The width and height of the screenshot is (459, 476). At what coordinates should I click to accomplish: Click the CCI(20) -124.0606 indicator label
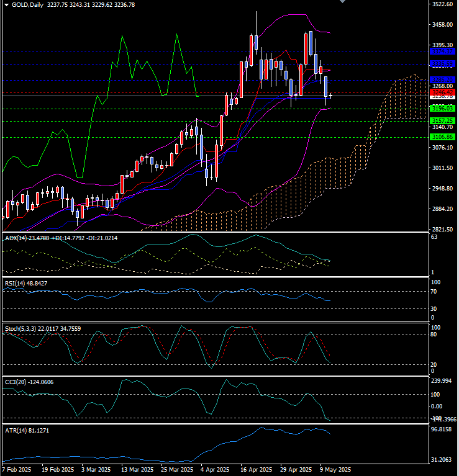click(29, 382)
